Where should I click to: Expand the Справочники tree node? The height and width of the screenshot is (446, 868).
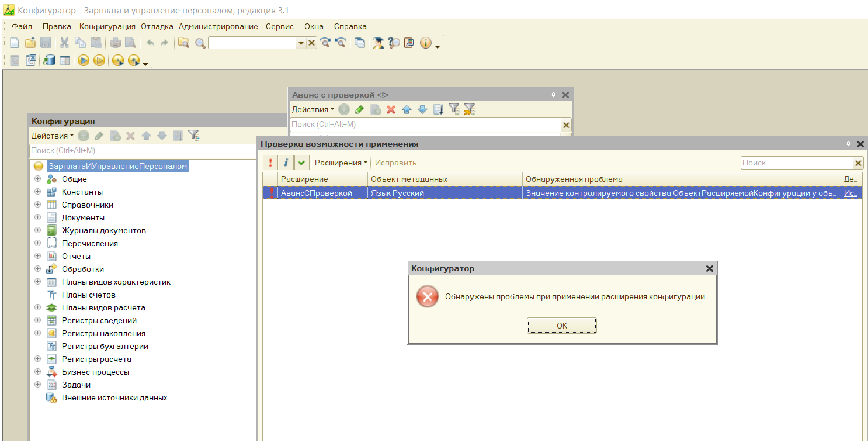tap(38, 205)
